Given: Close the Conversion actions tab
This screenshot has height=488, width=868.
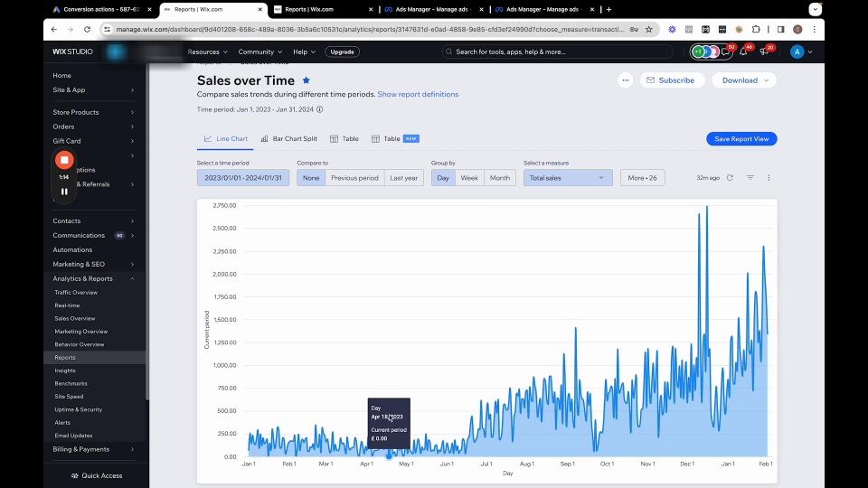Looking at the screenshot, I should (x=149, y=9).
